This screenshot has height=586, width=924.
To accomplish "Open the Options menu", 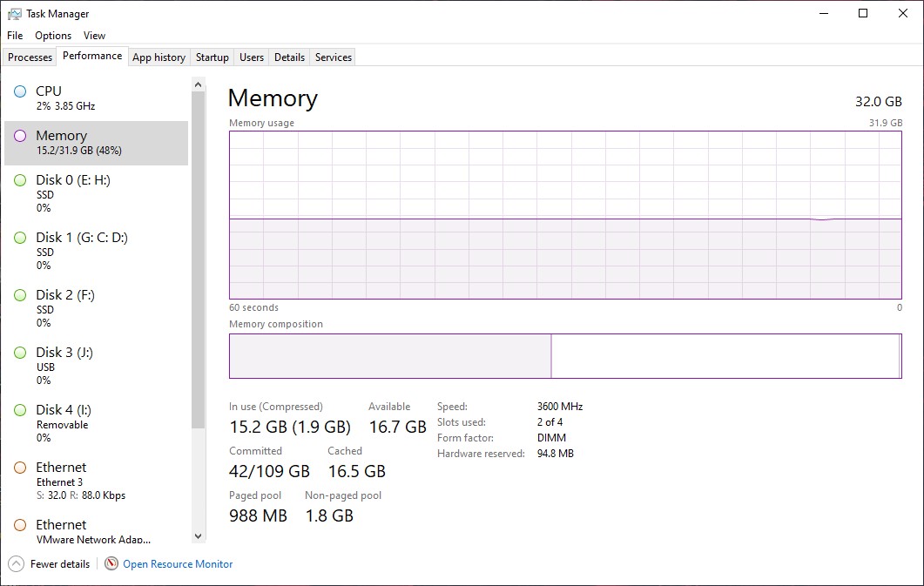I will (x=52, y=36).
